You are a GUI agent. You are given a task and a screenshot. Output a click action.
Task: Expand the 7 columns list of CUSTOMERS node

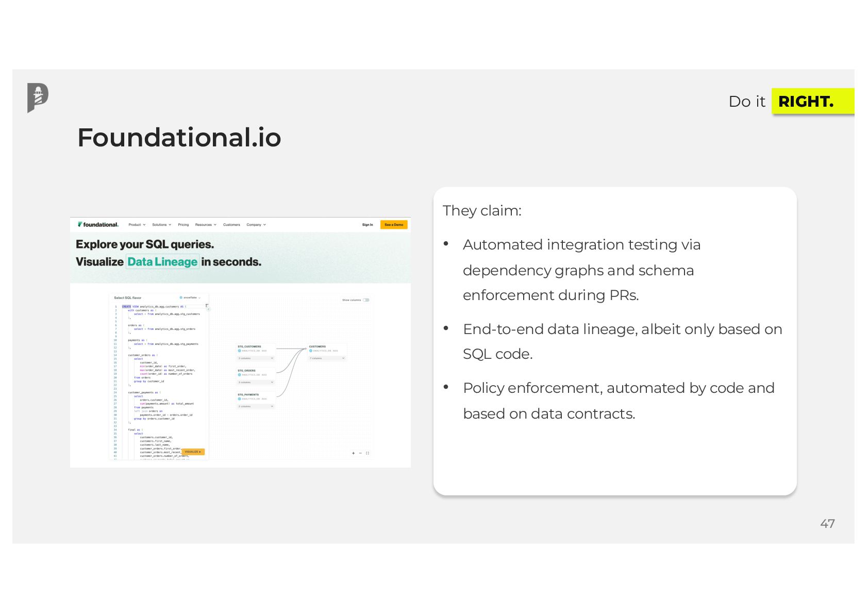(x=327, y=358)
